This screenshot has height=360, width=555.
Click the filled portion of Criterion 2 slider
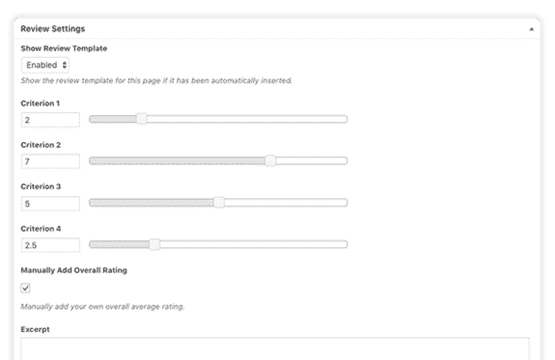(177, 161)
